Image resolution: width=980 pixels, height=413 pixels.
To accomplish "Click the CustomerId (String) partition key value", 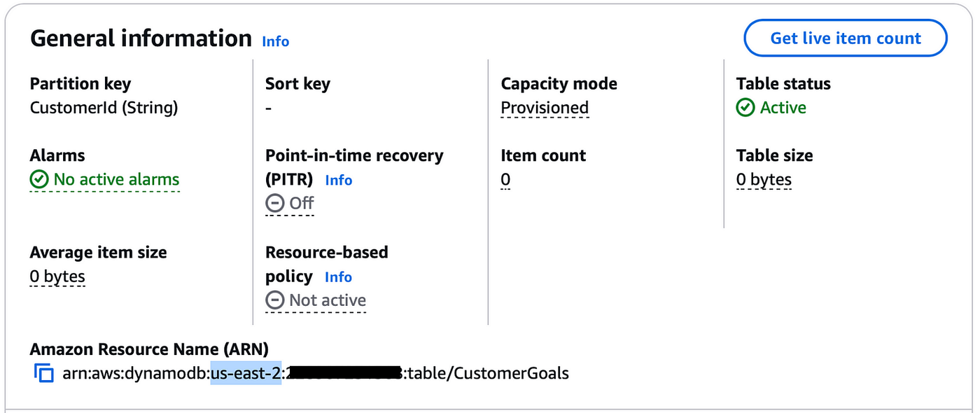I will coord(104,108).
